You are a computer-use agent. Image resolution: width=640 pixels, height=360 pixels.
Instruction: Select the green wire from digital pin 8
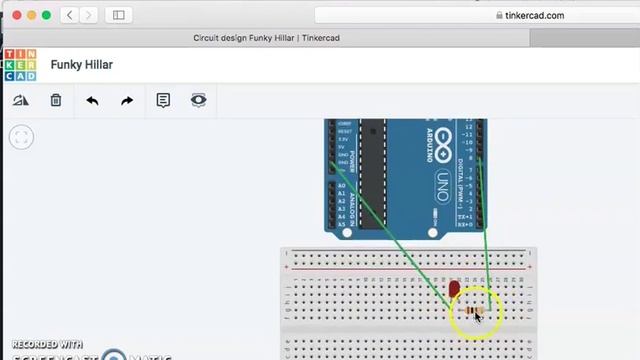coord(485,233)
